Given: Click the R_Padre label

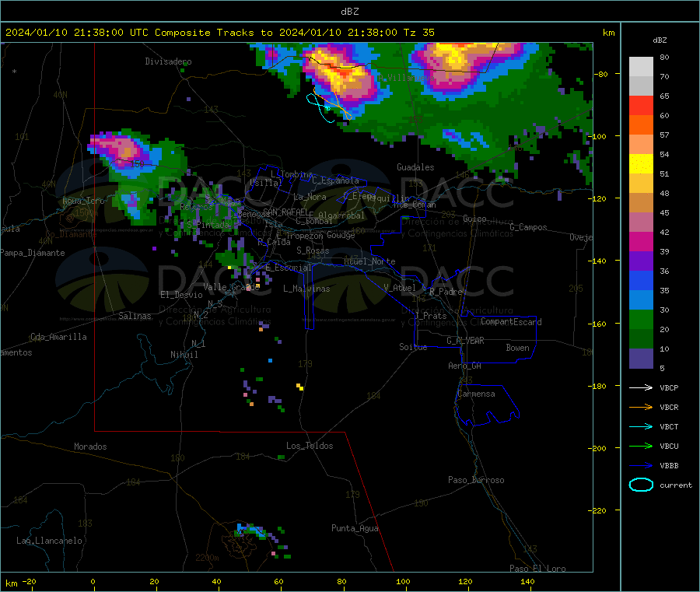Looking at the screenshot, I should pyautogui.click(x=446, y=291).
